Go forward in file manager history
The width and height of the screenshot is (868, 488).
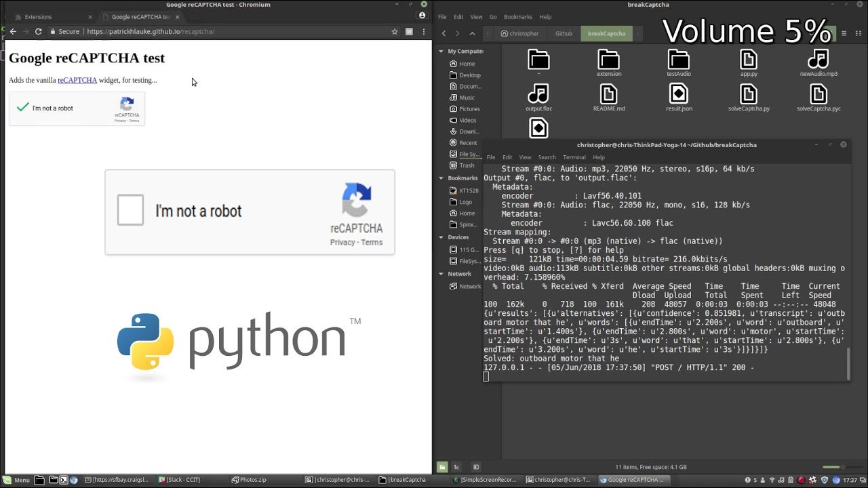coord(457,33)
